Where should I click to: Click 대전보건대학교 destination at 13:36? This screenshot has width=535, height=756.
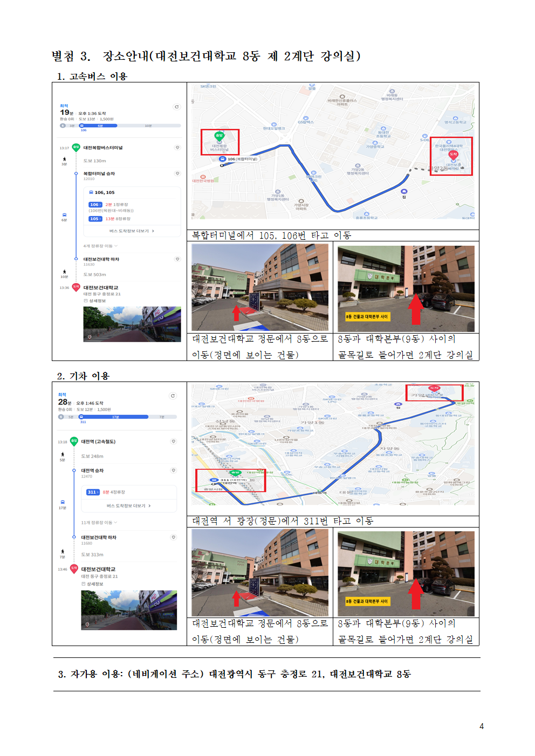[x=101, y=287]
